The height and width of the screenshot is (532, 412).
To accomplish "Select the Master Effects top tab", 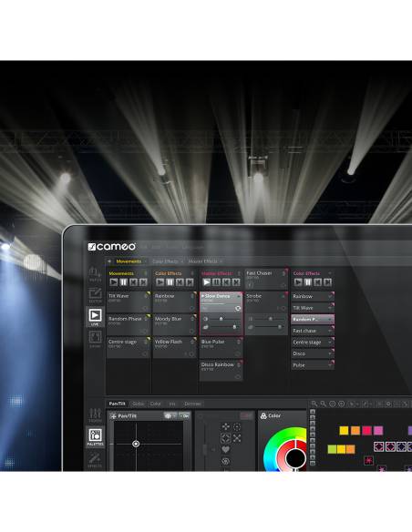I will [202, 261].
